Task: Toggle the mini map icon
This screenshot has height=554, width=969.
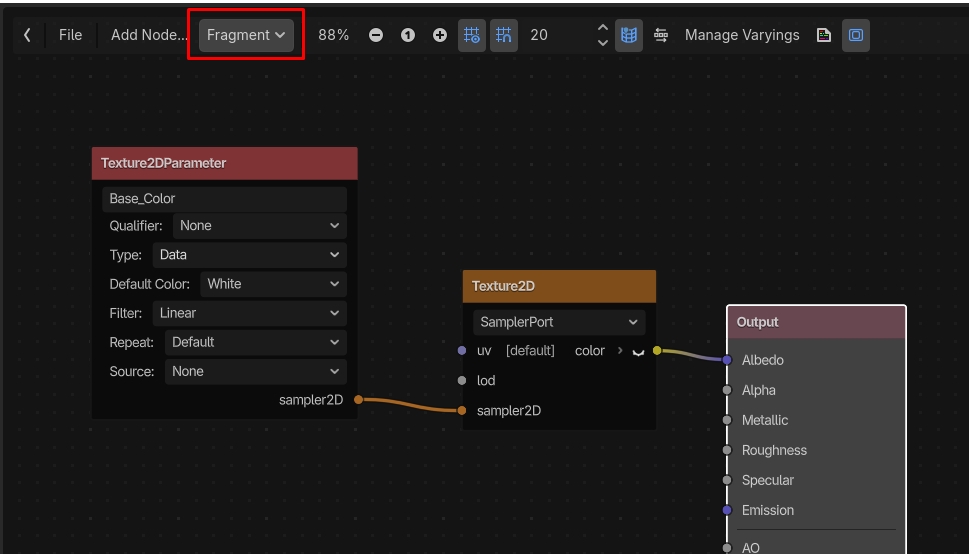Action: point(628,35)
